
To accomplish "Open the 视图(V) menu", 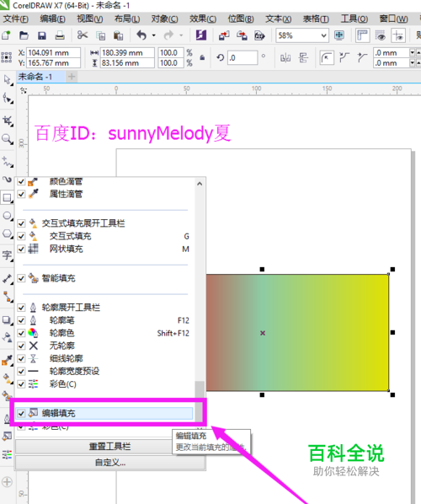I will point(90,19).
